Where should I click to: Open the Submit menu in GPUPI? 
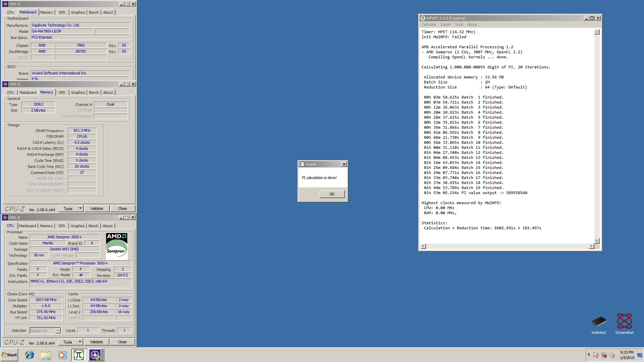click(445, 24)
